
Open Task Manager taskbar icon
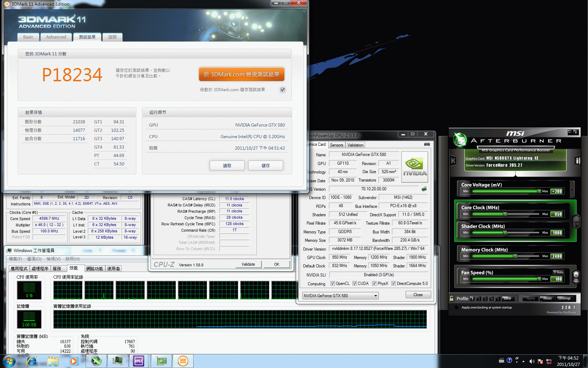click(x=118, y=361)
